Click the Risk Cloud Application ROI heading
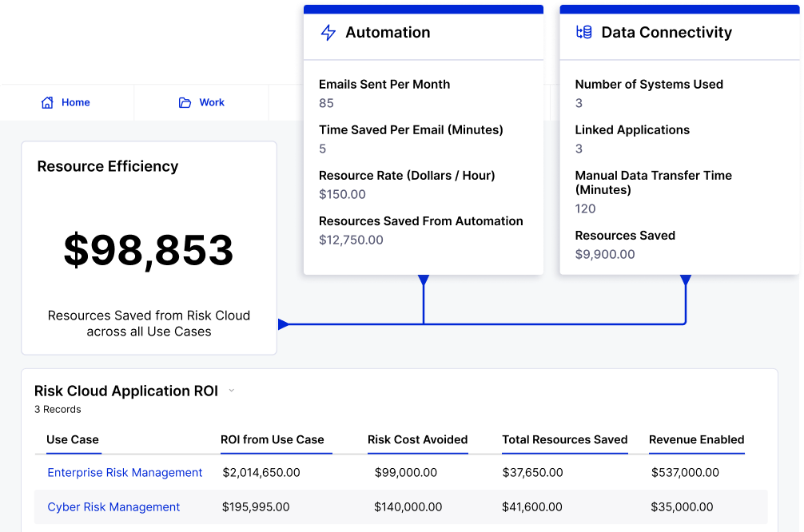This screenshot has height=532, width=804. (x=126, y=391)
